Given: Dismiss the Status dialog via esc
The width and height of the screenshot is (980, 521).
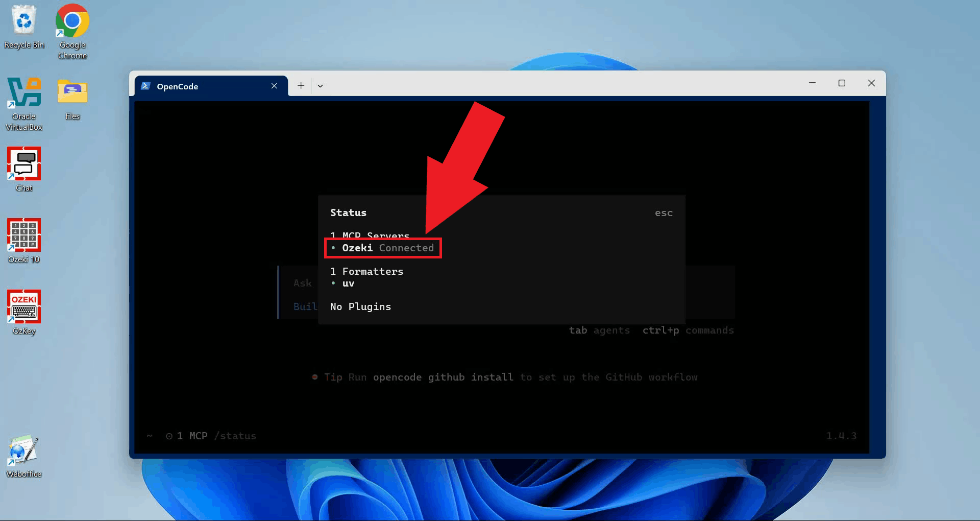Looking at the screenshot, I should coord(664,213).
